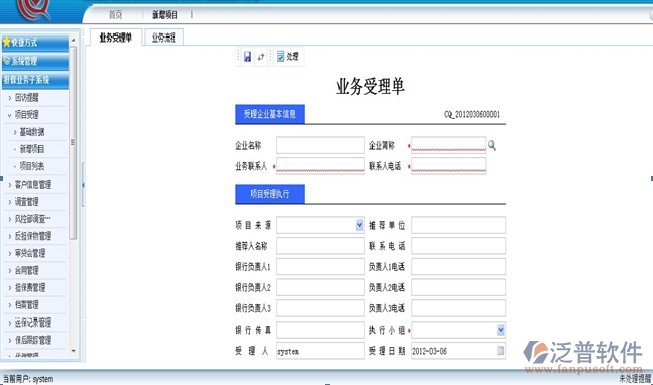
Task: Click the magnifier search icon beside 企业简称
Action: pos(492,145)
